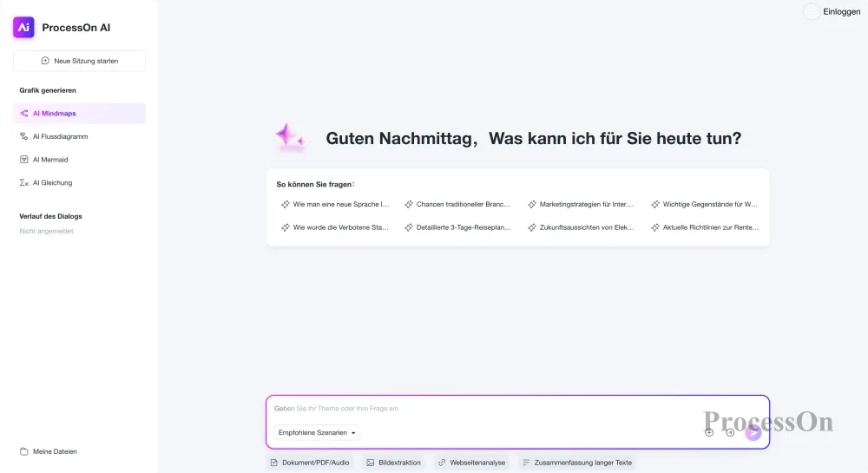This screenshot has height=473, width=868.
Task: Click the circled triangle icon beside plus icon
Action: coord(730,432)
